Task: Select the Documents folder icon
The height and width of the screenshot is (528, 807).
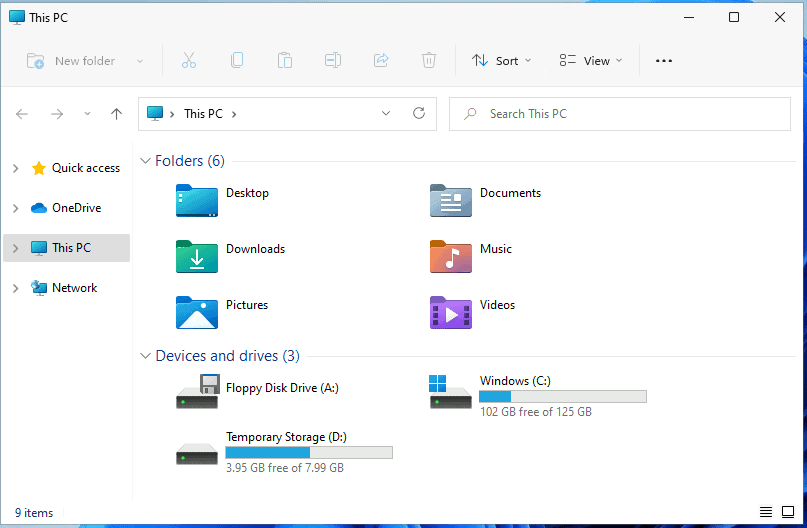Action: point(451,201)
